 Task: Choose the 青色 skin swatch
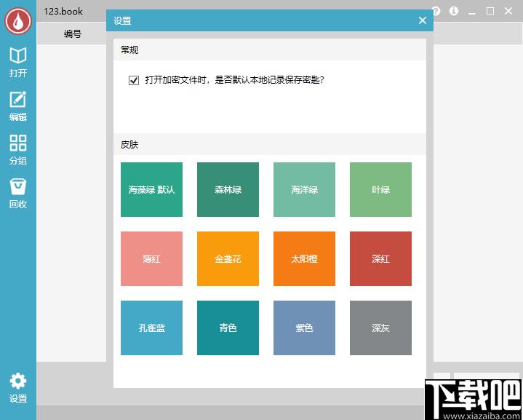[x=228, y=328]
